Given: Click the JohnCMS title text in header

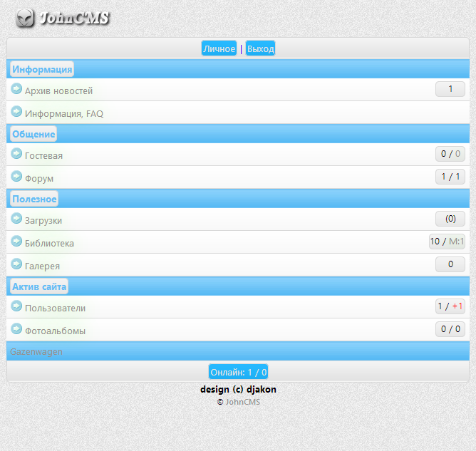Looking at the screenshot, I should (x=74, y=18).
